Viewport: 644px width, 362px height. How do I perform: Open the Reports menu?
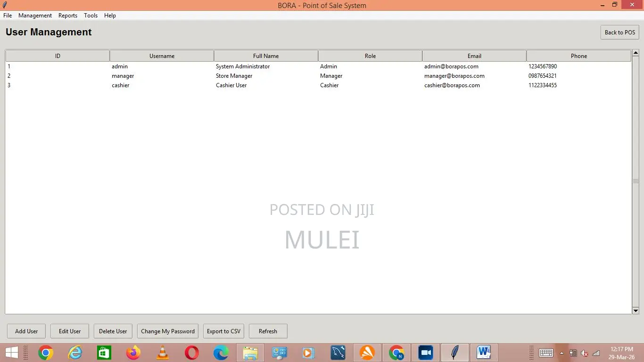[68, 16]
